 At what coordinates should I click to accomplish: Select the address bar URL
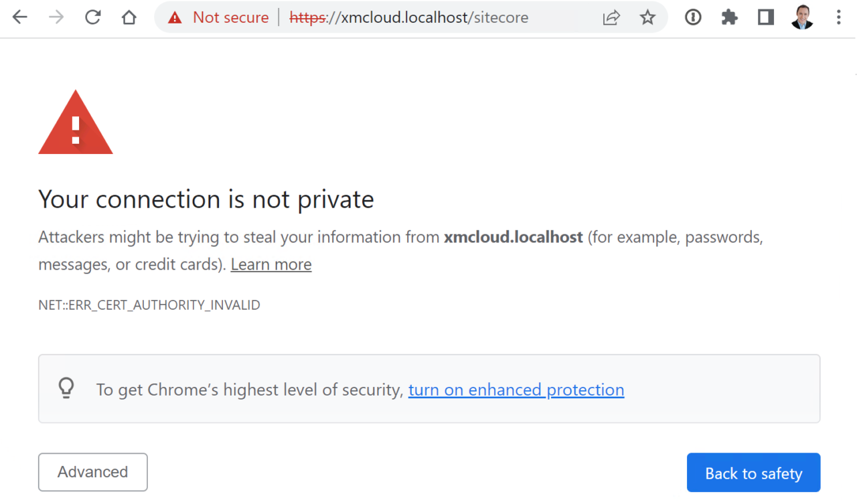coord(408,17)
